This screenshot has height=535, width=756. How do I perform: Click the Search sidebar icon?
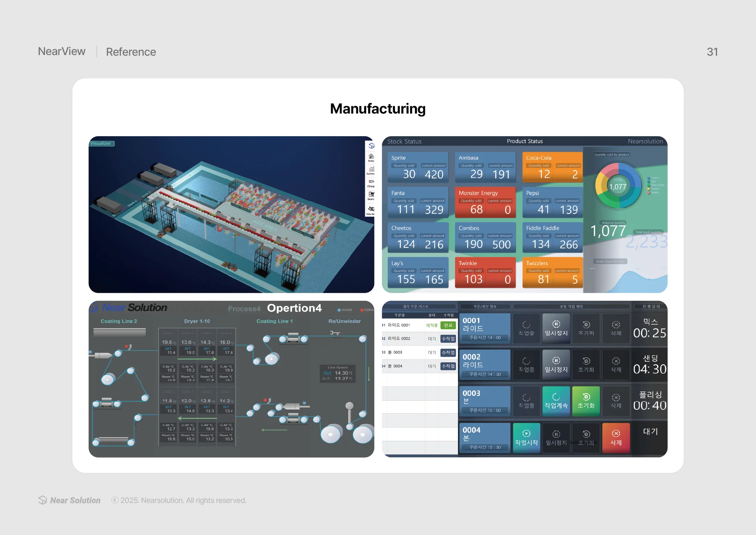pos(371,195)
